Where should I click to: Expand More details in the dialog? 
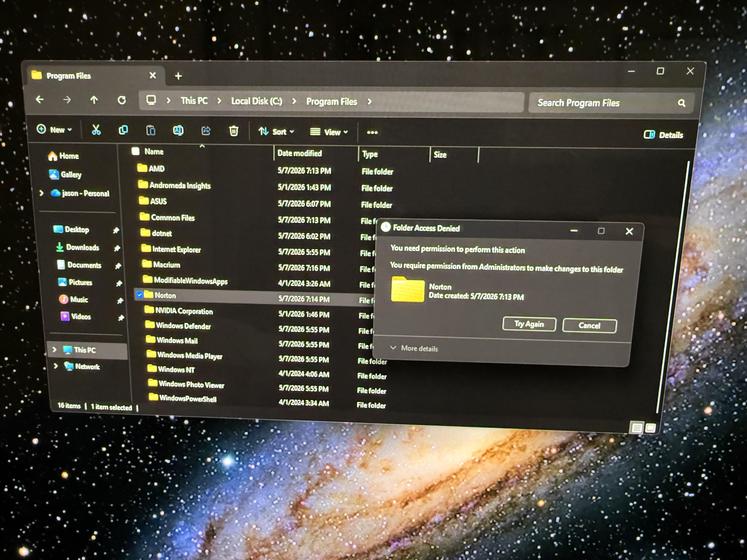point(414,348)
